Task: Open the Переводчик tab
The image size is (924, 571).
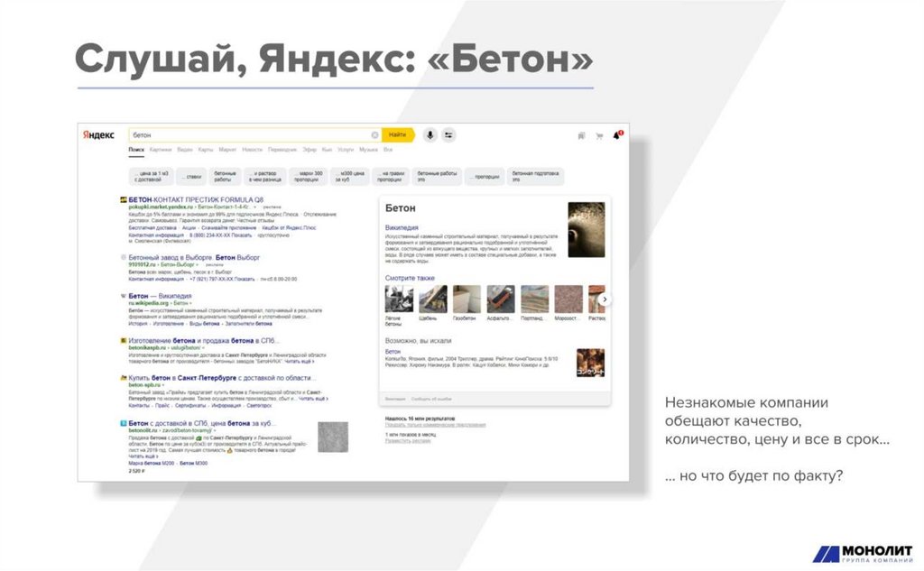Action: pos(282,150)
